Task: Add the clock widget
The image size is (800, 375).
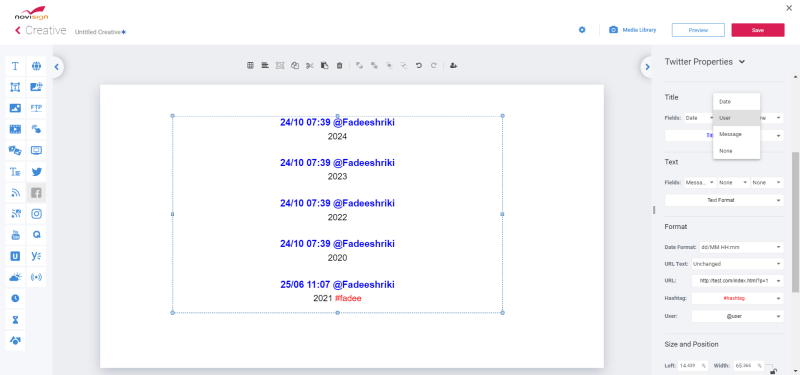Action: pyautogui.click(x=15, y=298)
